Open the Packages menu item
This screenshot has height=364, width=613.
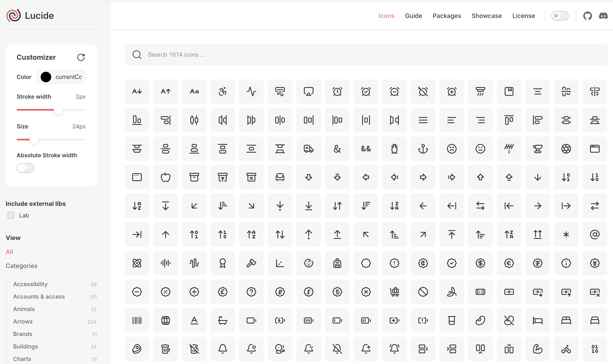(x=447, y=16)
